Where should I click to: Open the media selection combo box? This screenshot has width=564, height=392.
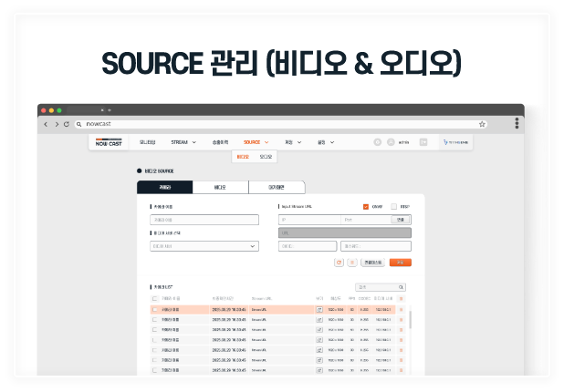(x=204, y=245)
